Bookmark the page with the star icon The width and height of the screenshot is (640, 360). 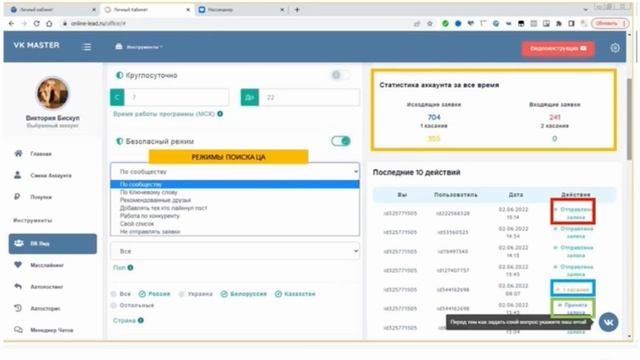(429, 24)
